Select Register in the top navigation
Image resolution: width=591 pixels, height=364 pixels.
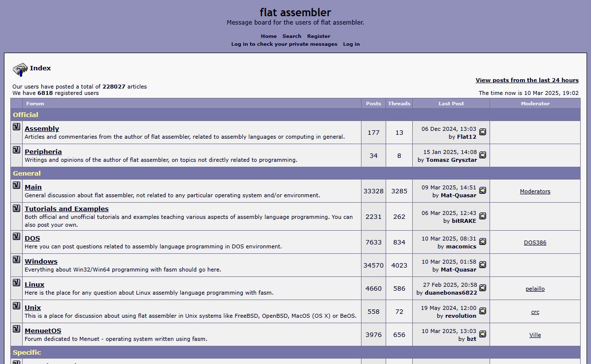tap(319, 36)
